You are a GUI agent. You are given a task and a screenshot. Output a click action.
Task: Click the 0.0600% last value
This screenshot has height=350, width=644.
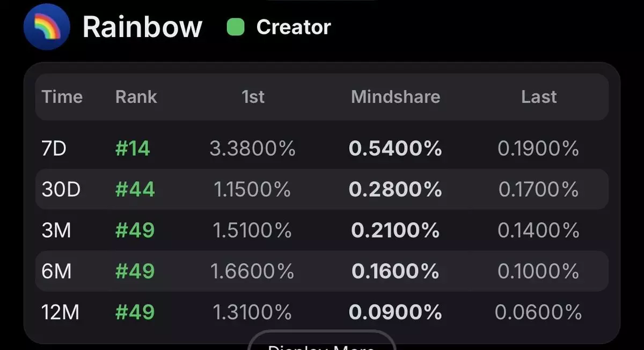[538, 312]
